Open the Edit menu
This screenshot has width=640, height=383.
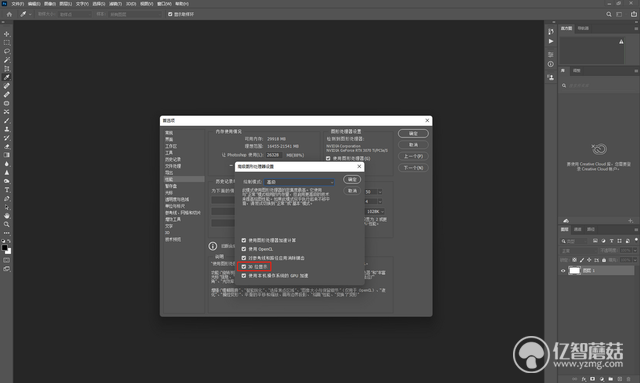[34, 4]
